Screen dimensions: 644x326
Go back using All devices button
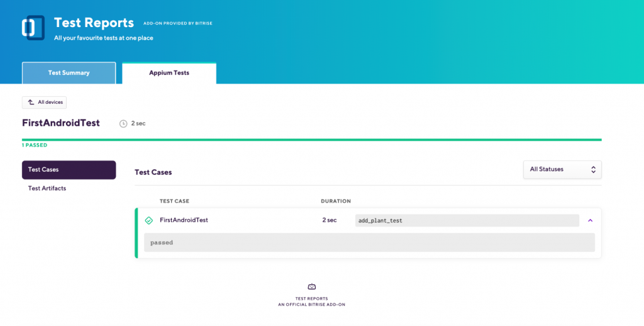point(45,103)
